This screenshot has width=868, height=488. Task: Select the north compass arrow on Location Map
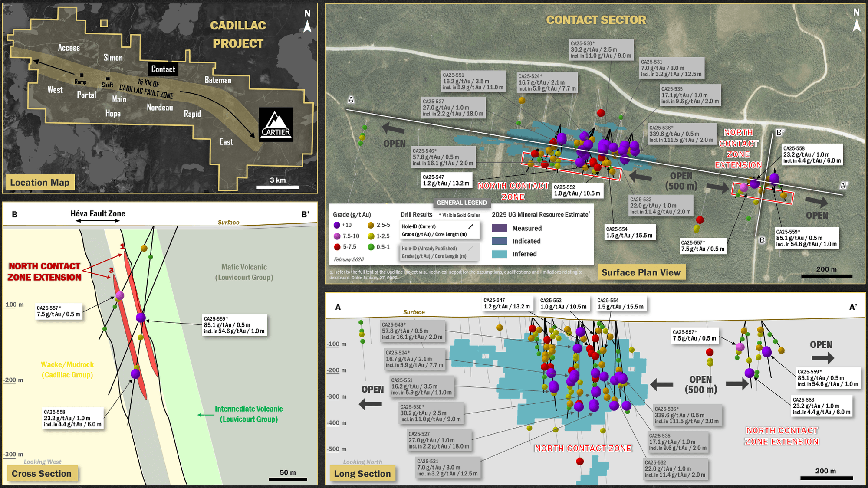308,26
